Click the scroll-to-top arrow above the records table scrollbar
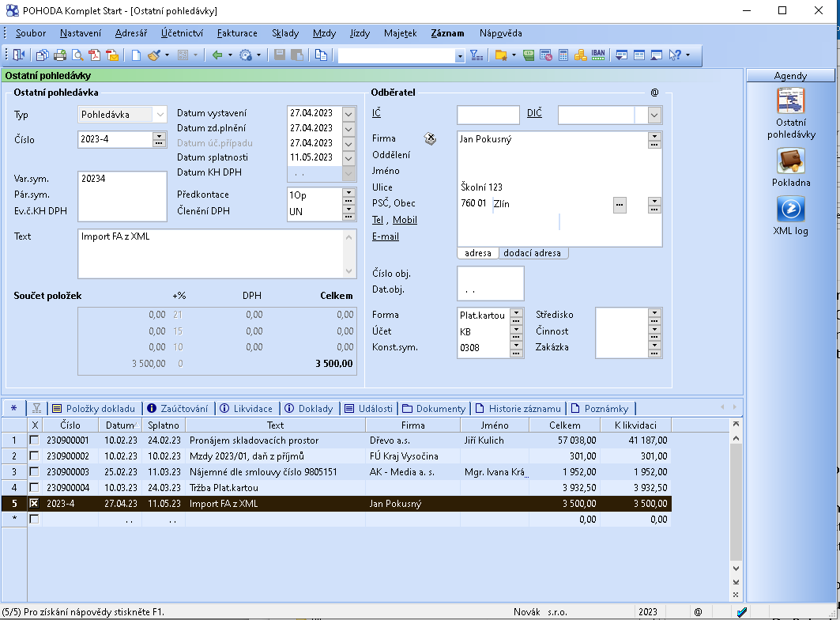The image size is (840, 620). [x=736, y=424]
